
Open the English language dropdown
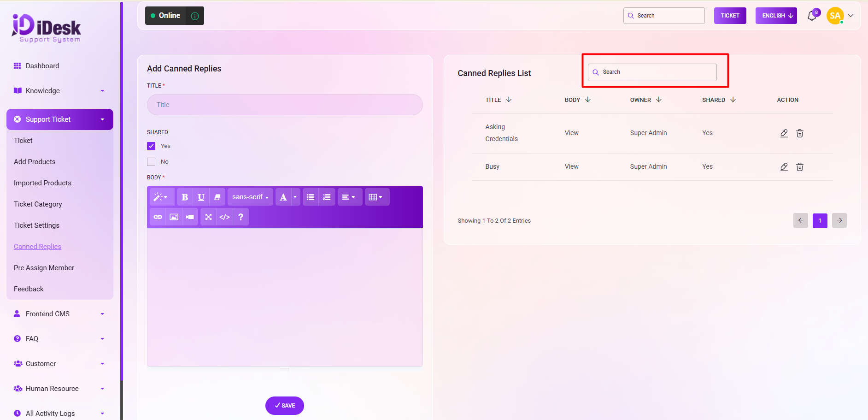coord(776,16)
